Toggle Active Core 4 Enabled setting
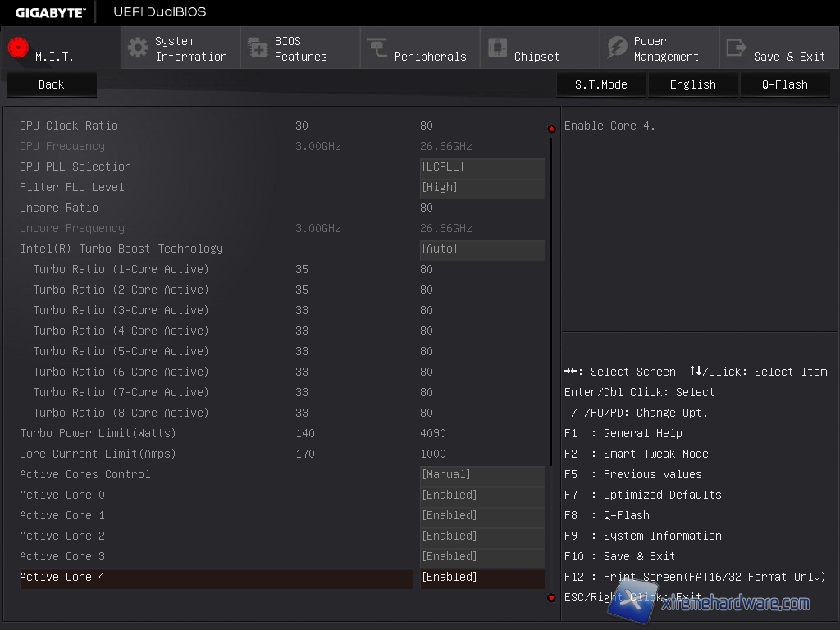The image size is (840, 630). pyautogui.click(x=482, y=577)
